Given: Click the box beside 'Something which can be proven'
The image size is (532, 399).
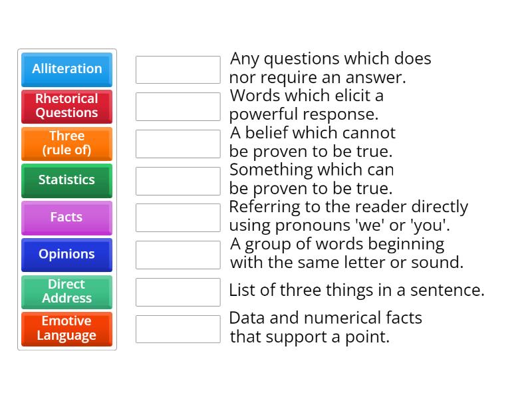Looking at the screenshot, I should (178, 181).
